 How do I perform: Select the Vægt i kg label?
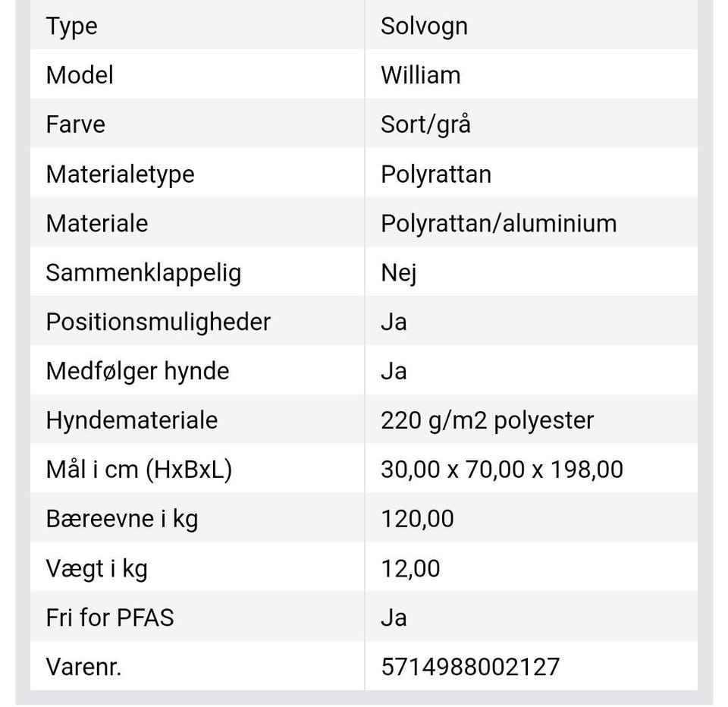coord(96,568)
